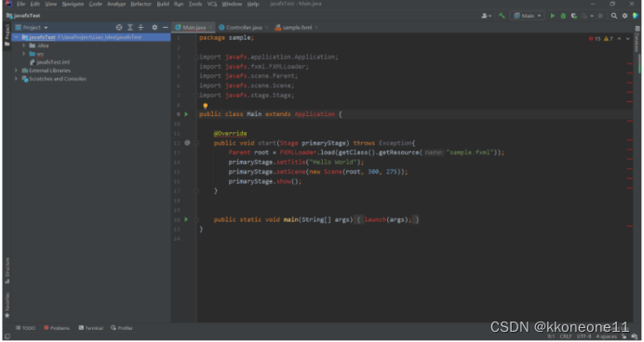Click the yellow intention lightbulb in editor
644x342 pixels.
tap(206, 106)
